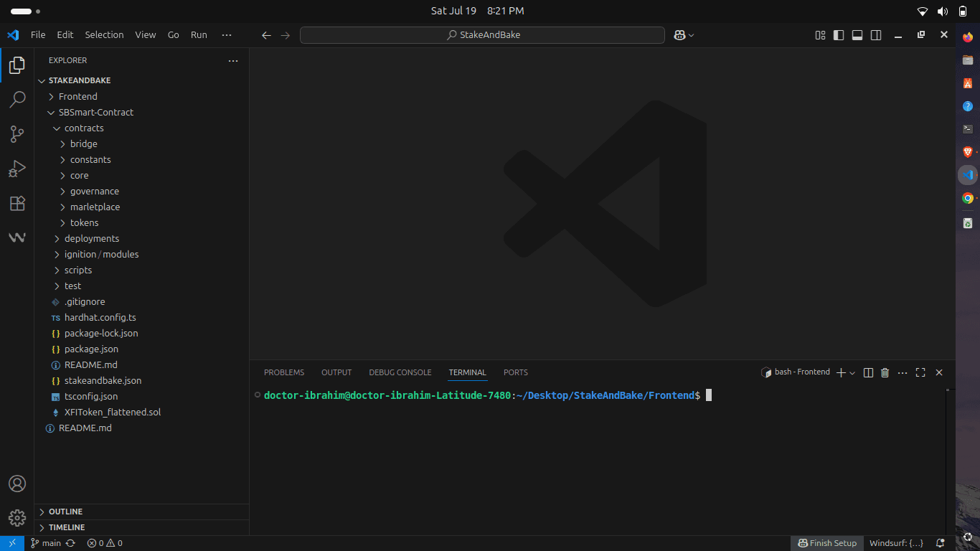Screen dimensions: 980x551
Task: Open the Manage gear icon
Action: [x=17, y=517]
